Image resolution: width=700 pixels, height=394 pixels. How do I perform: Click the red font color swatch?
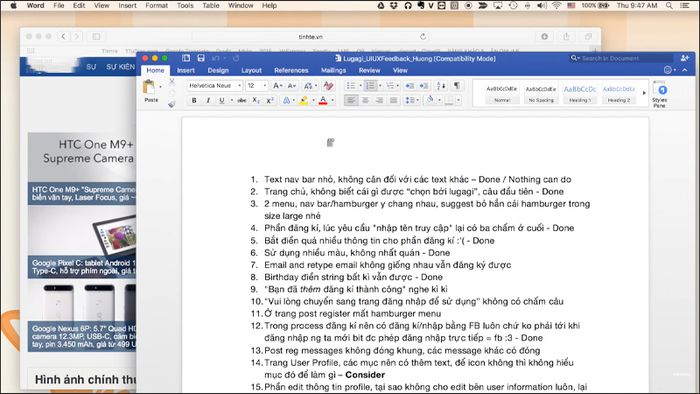pos(323,101)
